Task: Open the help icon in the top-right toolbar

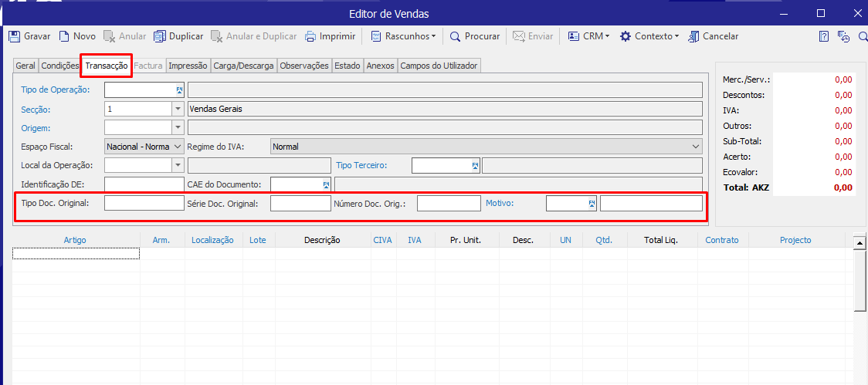Action: (824, 36)
